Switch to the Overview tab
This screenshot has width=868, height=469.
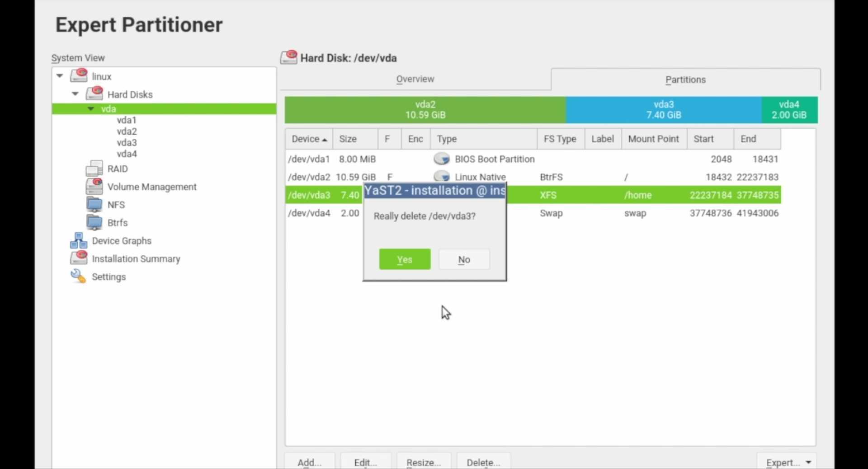pyautogui.click(x=415, y=79)
